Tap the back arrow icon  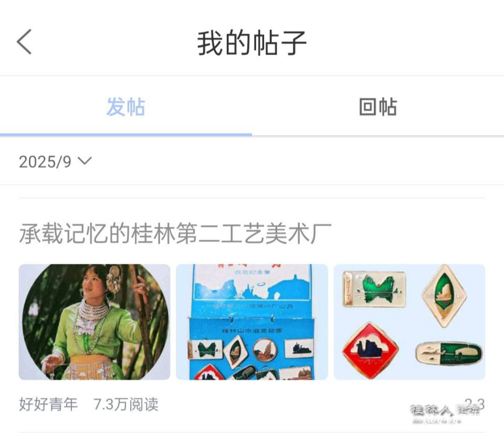pos(25,42)
